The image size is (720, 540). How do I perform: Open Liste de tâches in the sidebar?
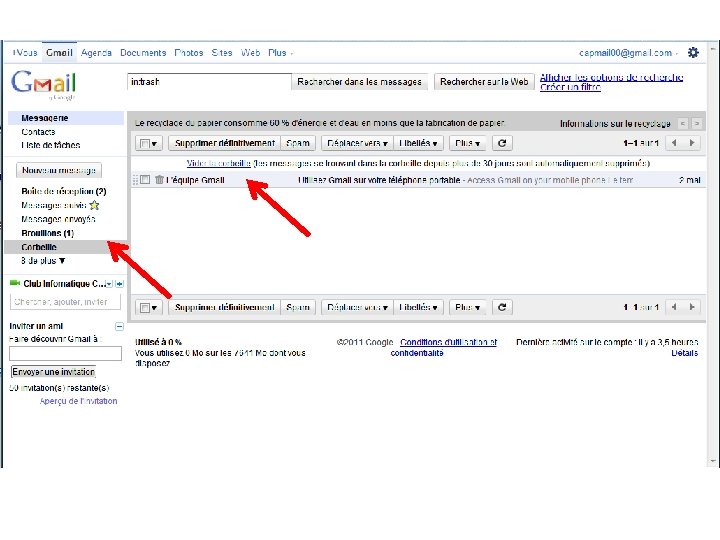click(51, 145)
